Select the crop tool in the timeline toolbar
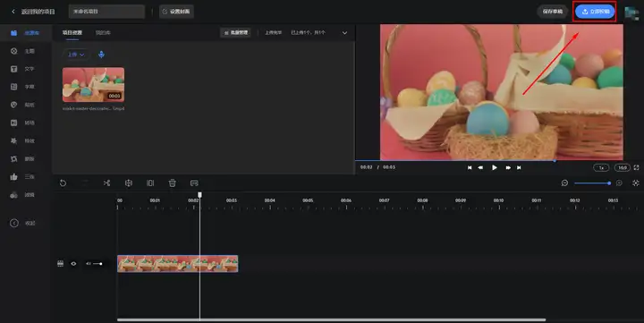This screenshot has height=323, width=644. click(x=129, y=183)
